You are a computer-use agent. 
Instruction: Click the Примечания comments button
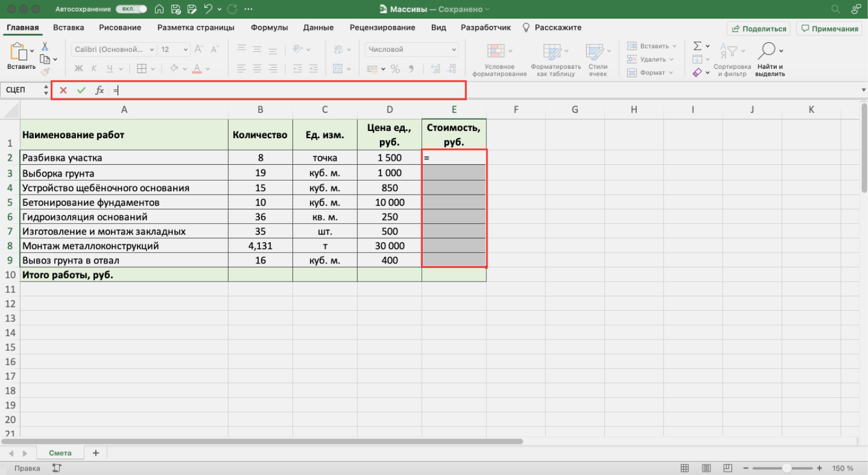(830, 29)
